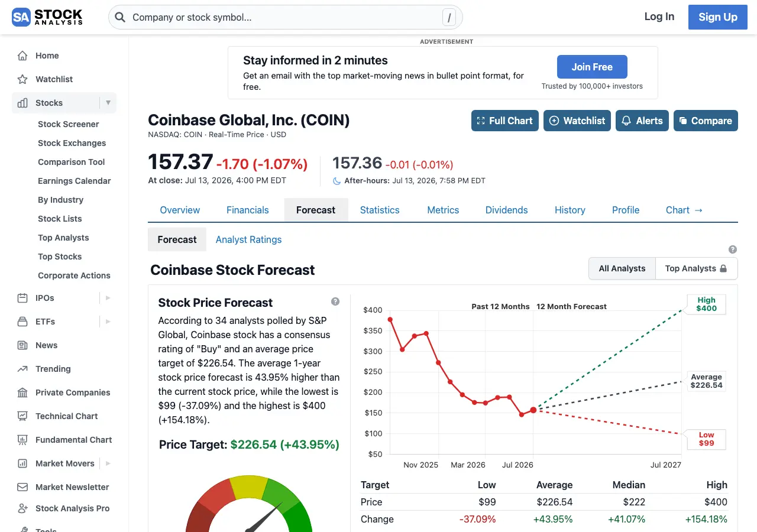Open the Financials tab
This screenshot has width=757, height=532.
click(248, 210)
